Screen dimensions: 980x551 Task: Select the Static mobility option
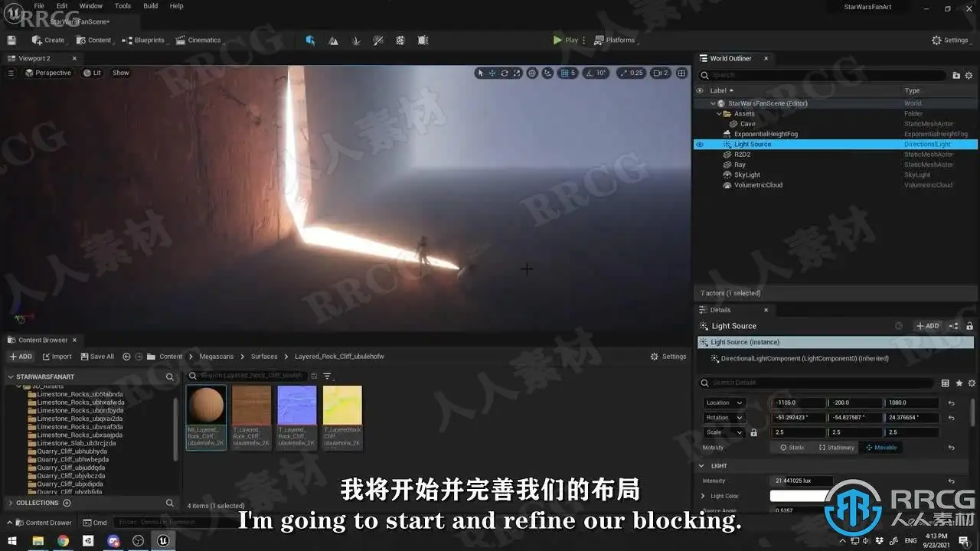792,448
